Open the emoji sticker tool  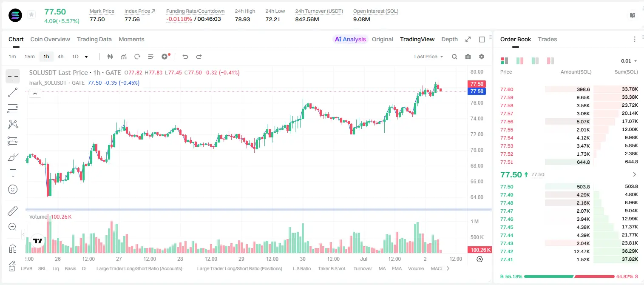pyautogui.click(x=13, y=189)
